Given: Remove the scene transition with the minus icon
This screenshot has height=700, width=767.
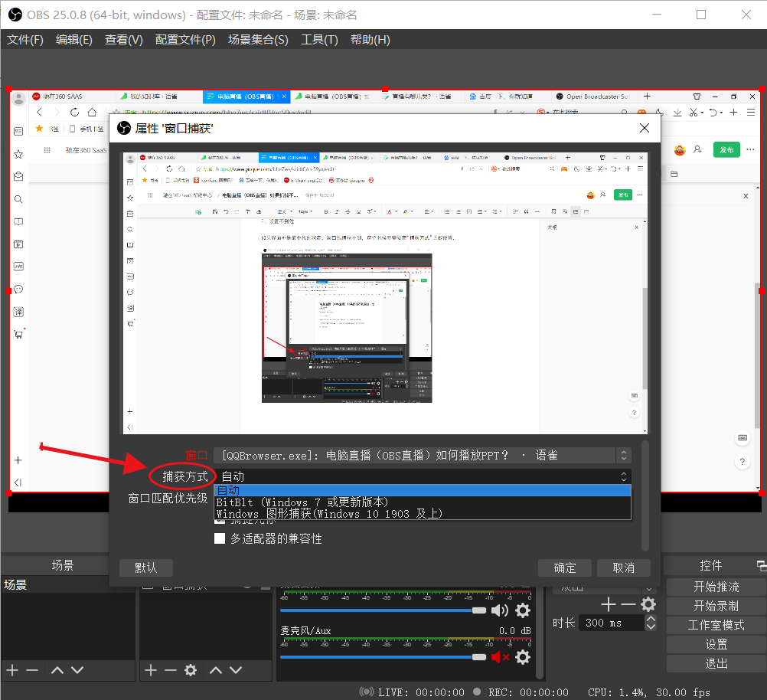Looking at the screenshot, I should pos(628,604).
